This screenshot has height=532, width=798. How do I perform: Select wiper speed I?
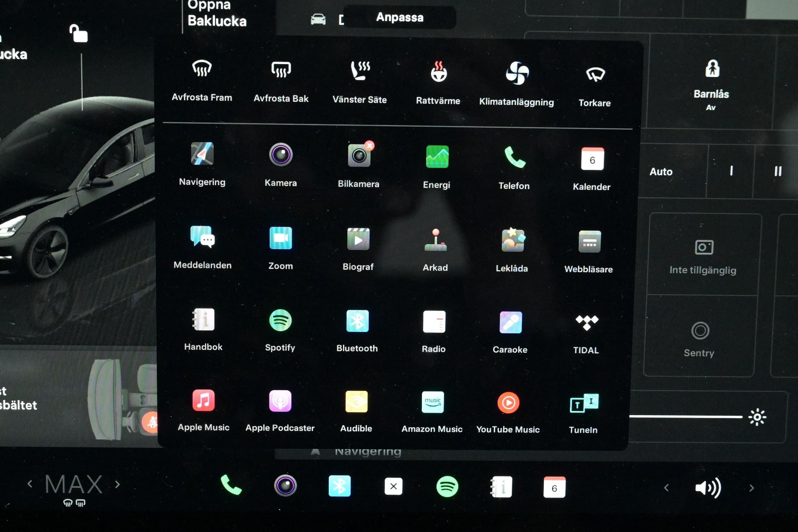click(x=731, y=171)
